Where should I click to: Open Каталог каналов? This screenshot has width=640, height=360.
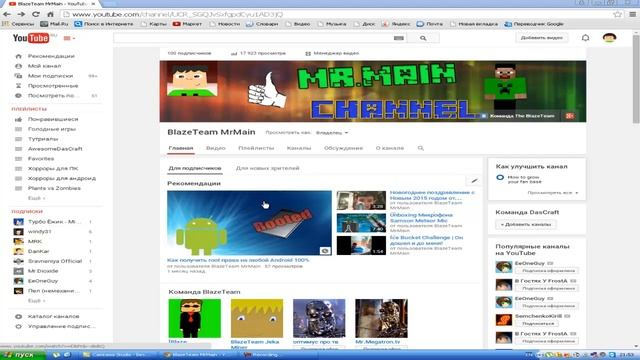(x=53, y=316)
